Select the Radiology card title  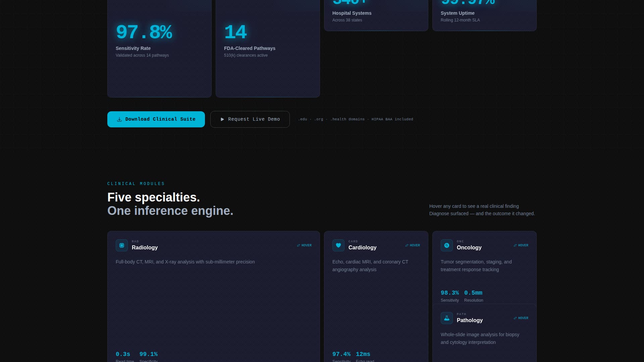click(145, 248)
